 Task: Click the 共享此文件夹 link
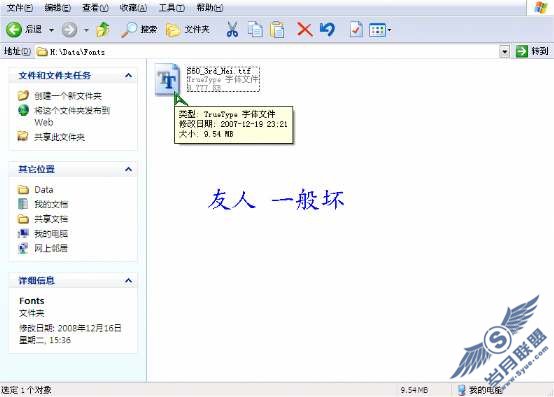click(59, 137)
